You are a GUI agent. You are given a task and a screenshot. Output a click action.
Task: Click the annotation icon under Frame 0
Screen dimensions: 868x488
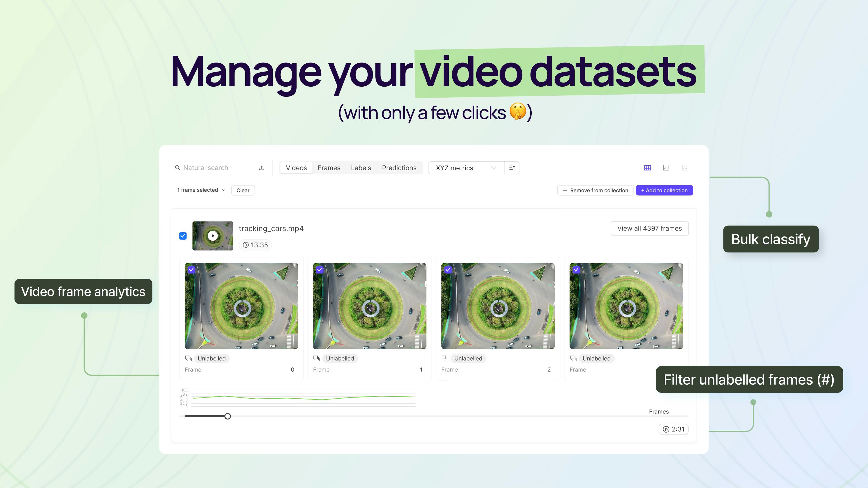[x=188, y=358]
